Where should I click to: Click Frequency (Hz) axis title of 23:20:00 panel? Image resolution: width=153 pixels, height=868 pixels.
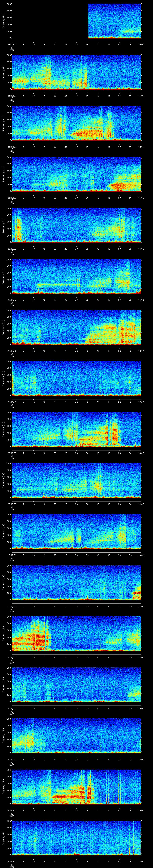(3, 582)
